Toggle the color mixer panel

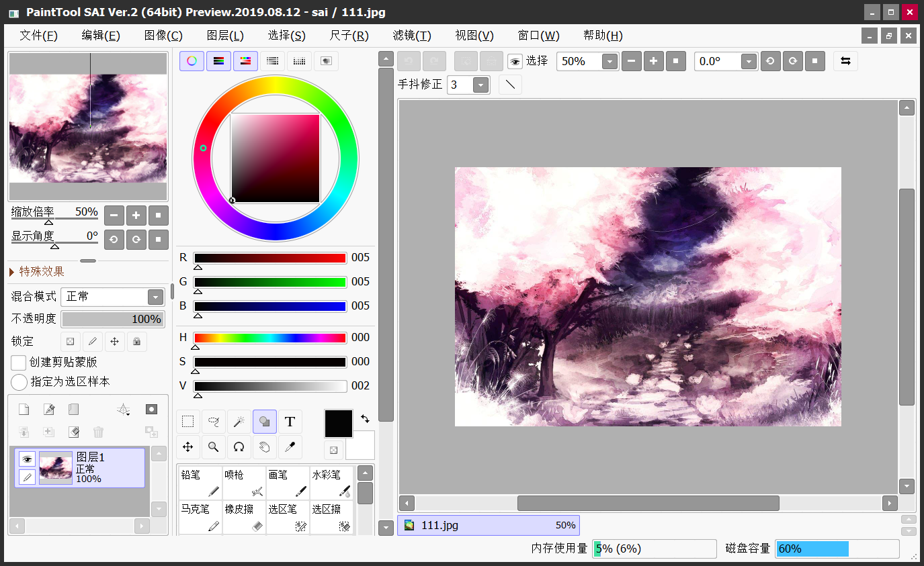(x=272, y=61)
